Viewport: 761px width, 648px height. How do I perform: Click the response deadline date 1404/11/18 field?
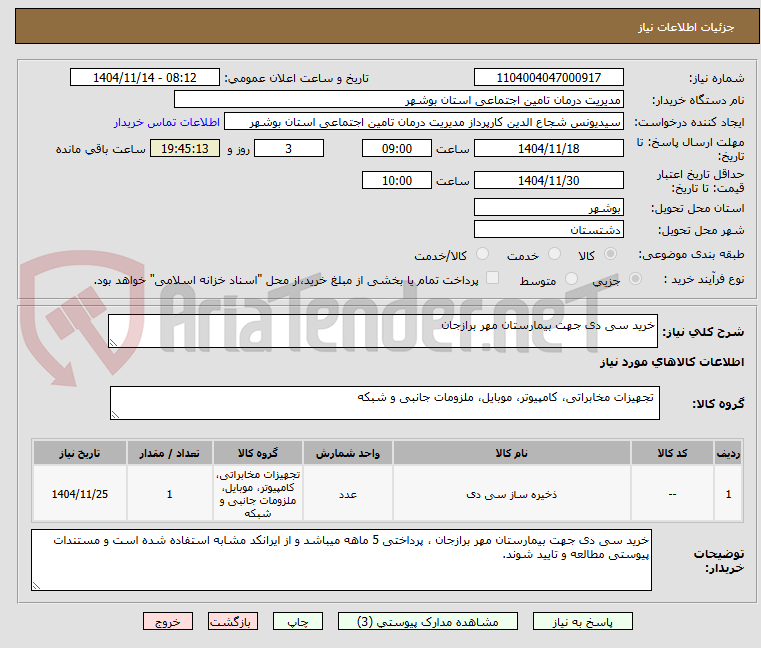tap(548, 149)
